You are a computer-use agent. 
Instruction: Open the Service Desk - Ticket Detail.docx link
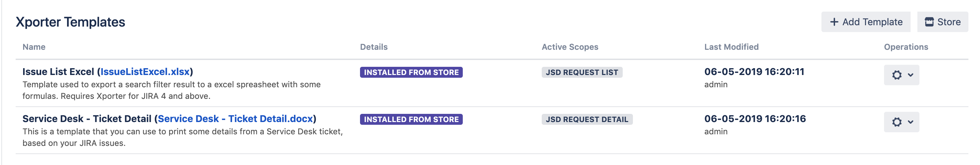(x=235, y=119)
